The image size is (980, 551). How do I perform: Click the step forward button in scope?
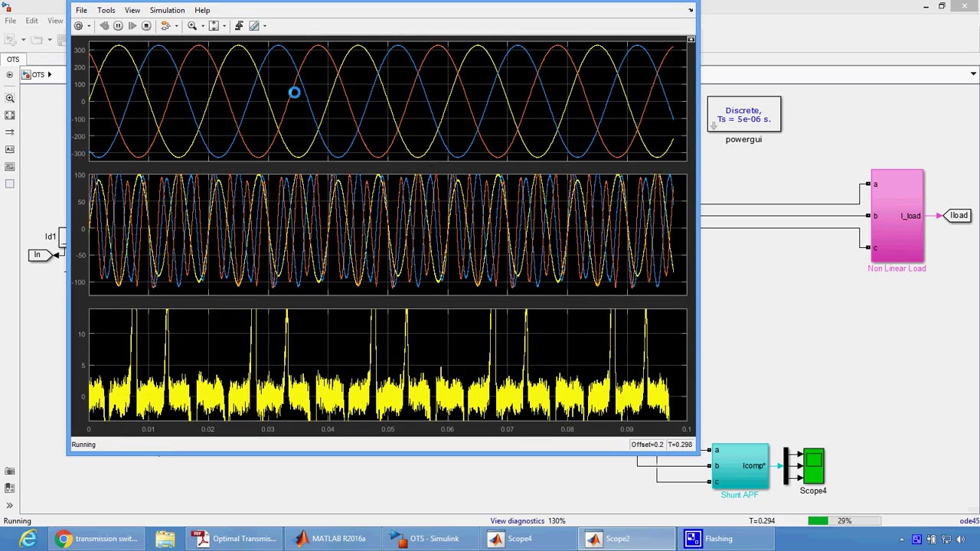coord(132,26)
